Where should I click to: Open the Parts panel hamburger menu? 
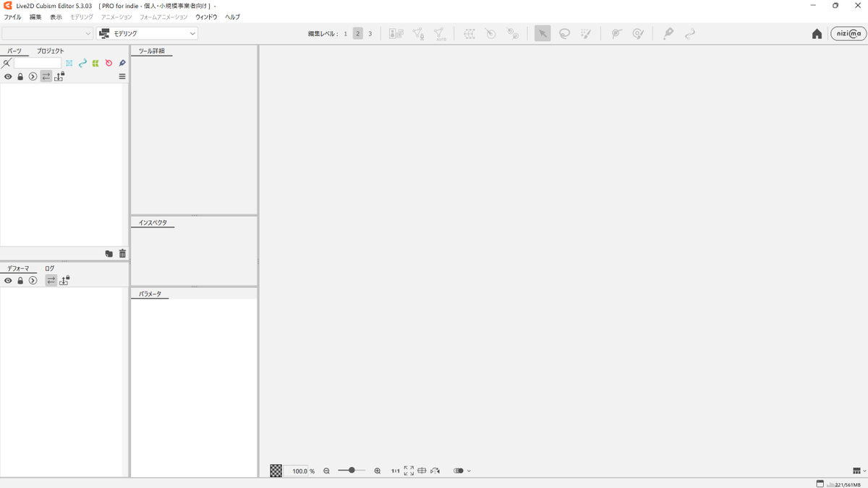coord(122,77)
